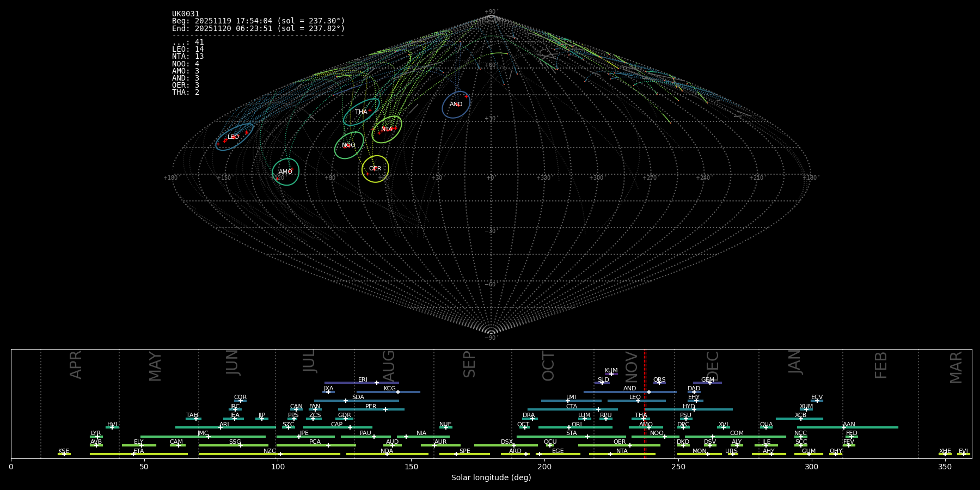
Task: Click the LEO radiant ellipse on the sky map
Action: tap(234, 137)
